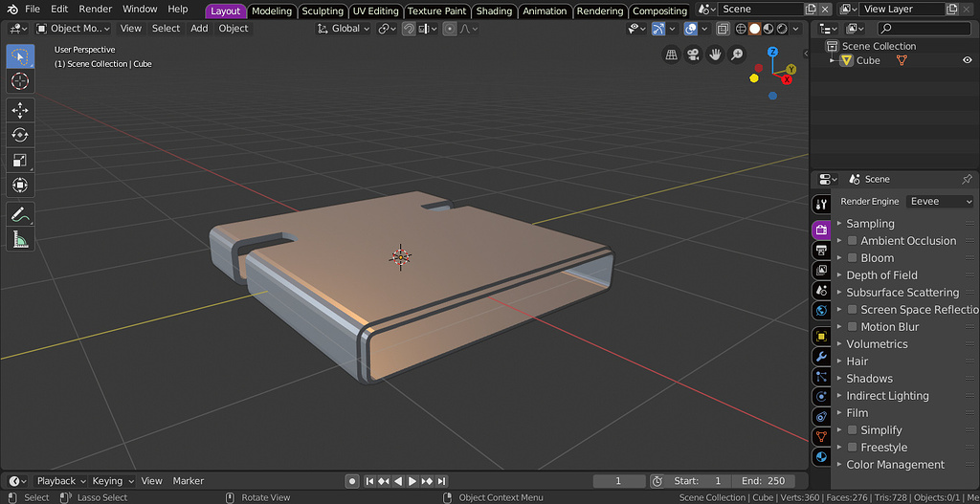Switch to camera view icon

(x=693, y=55)
